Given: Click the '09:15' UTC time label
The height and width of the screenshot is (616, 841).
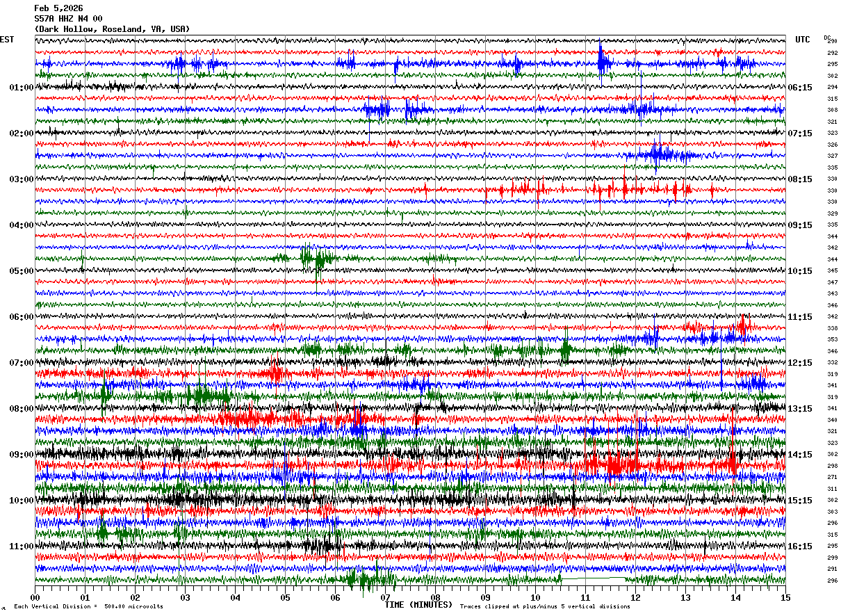Looking at the screenshot, I should click(x=801, y=225).
